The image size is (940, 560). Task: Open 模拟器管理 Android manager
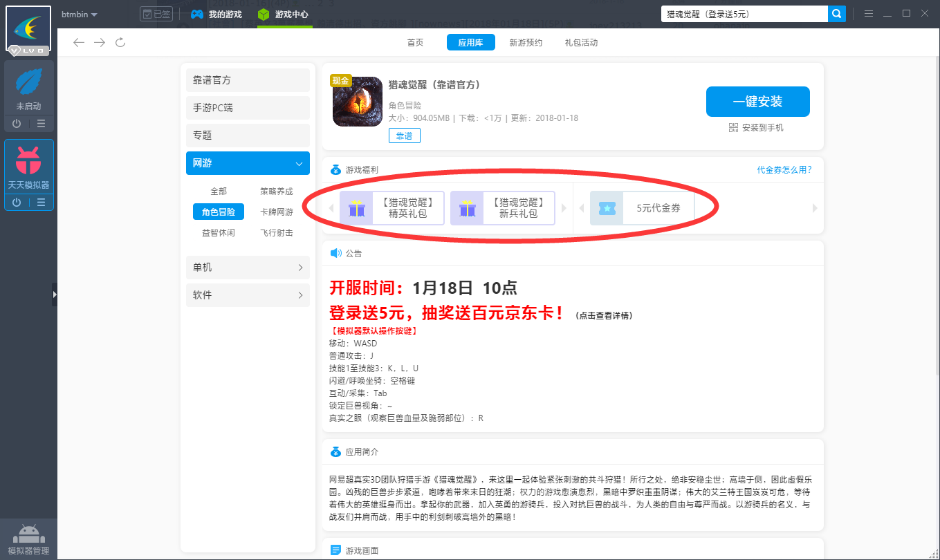(28, 539)
